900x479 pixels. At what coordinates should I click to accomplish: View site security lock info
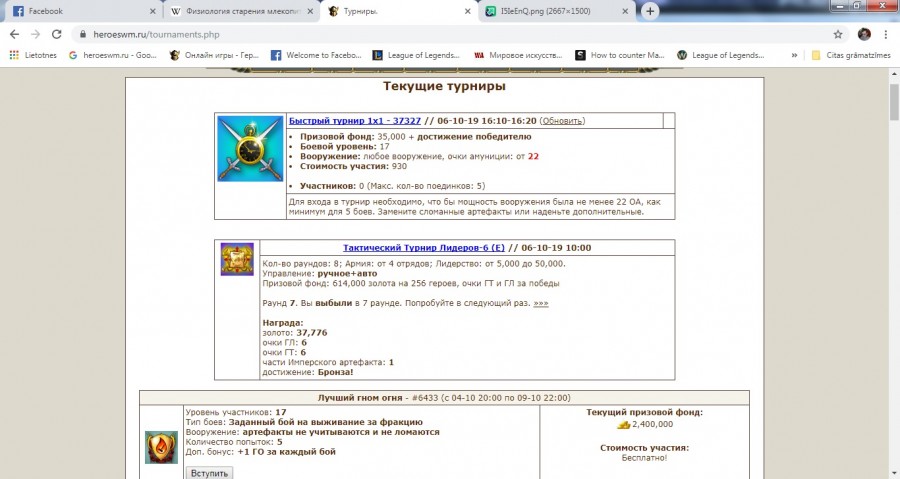pos(83,34)
